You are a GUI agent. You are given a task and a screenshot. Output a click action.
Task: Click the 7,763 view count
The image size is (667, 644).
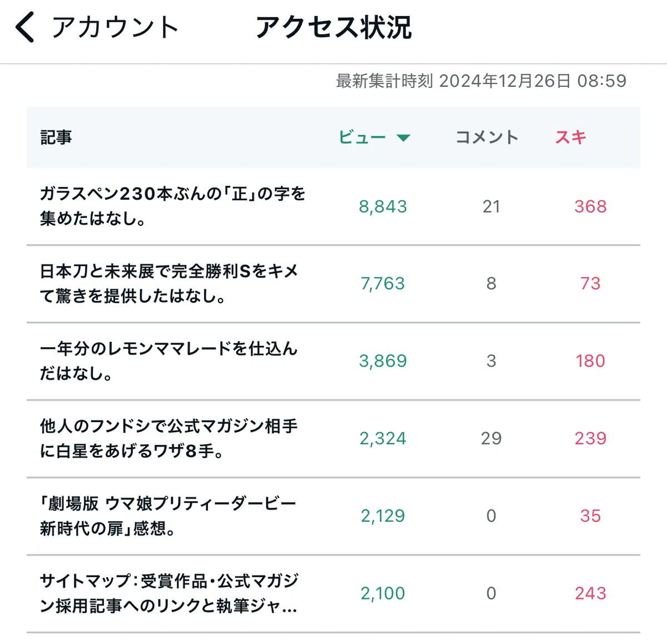383,284
